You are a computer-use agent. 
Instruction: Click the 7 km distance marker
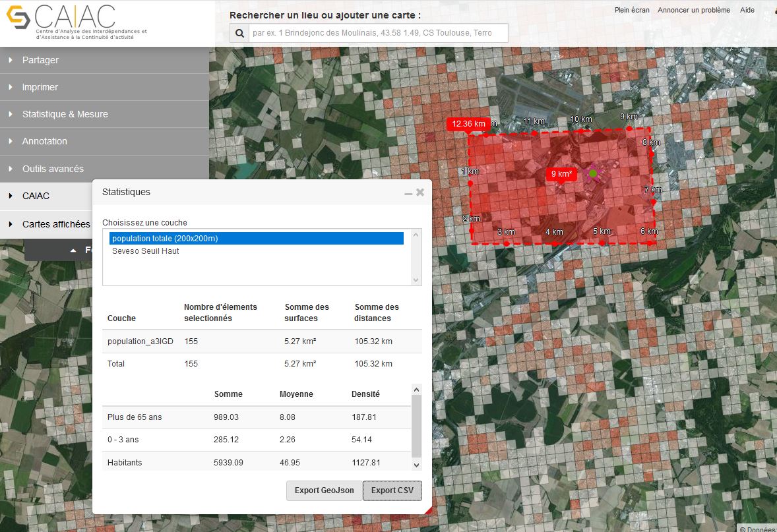pyautogui.click(x=652, y=190)
